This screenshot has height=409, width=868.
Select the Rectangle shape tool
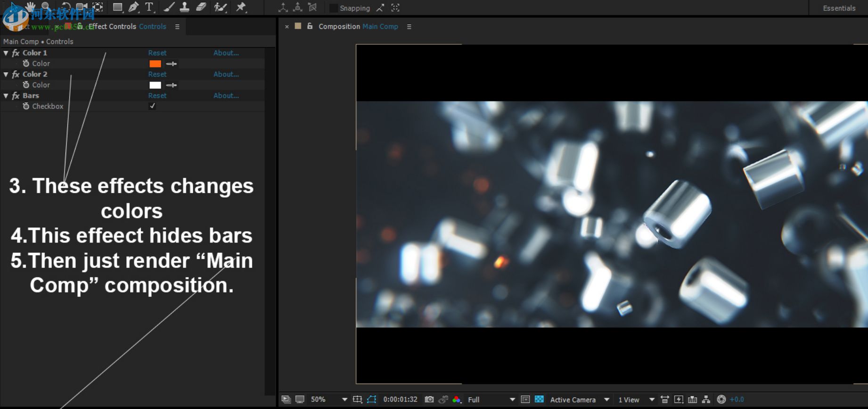[117, 7]
